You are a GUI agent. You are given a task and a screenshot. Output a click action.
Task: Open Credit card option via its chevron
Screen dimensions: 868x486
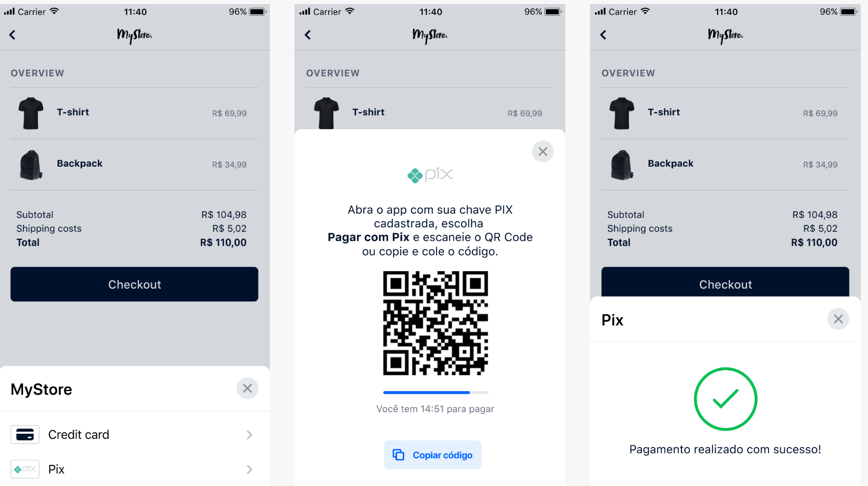(249, 435)
